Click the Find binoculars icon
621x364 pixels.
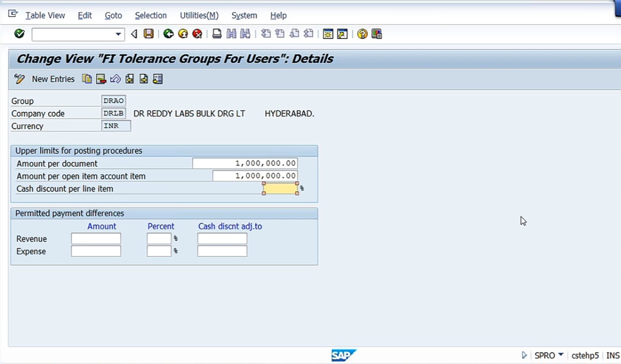click(231, 34)
